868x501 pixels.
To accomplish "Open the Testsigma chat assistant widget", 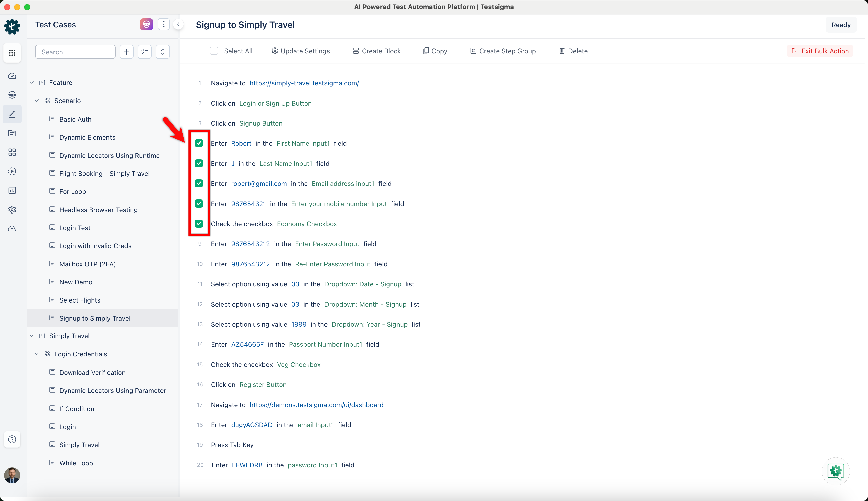I will pos(836,471).
